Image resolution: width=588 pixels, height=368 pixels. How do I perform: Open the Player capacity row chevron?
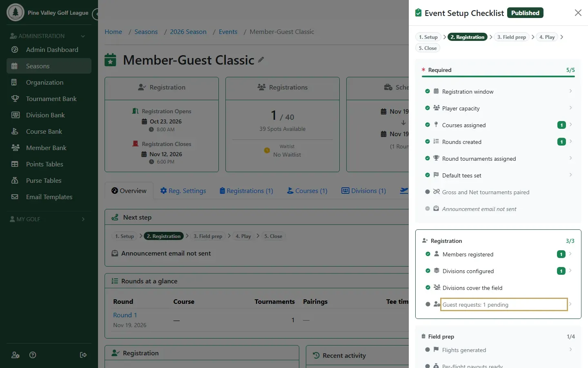[570, 108]
